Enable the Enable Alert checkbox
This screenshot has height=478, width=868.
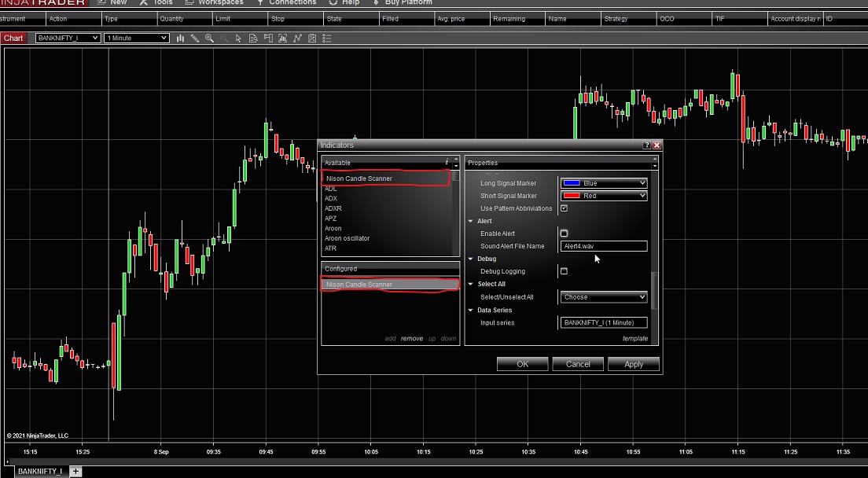click(564, 233)
